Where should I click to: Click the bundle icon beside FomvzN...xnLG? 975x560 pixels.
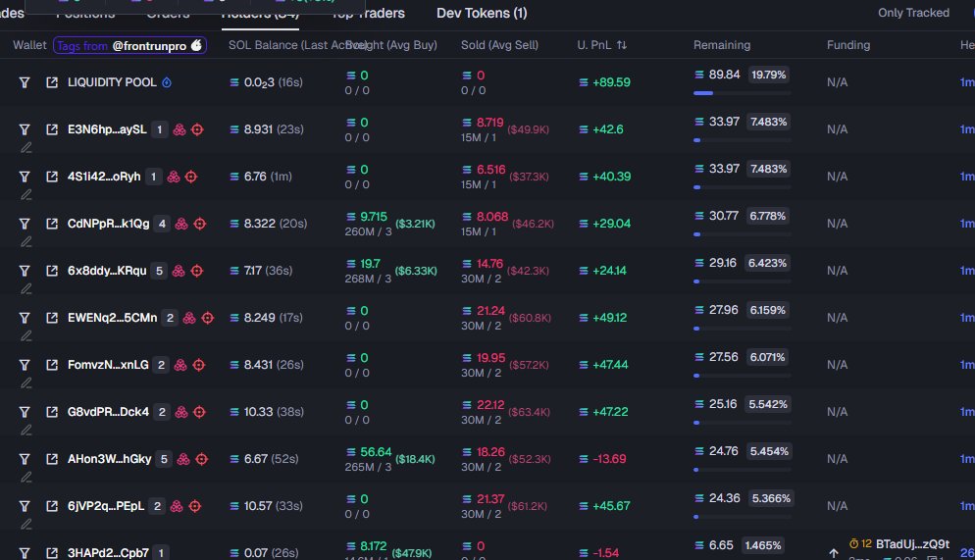[x=180, y=365]
